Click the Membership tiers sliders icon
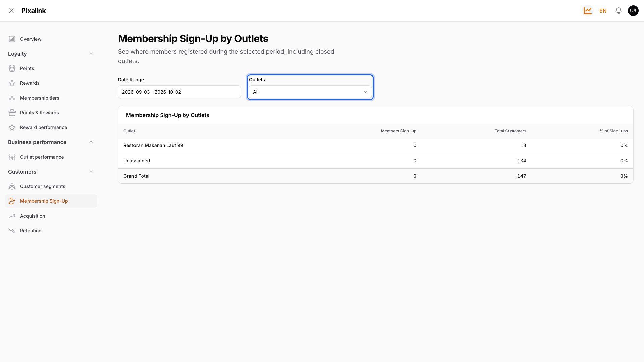Screen dimensions: 644x362 [x=12, y=98]
